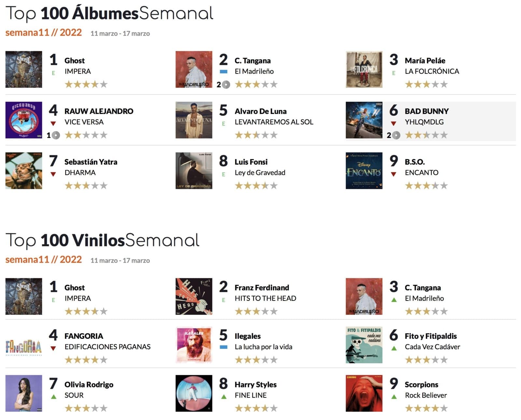This screenshot has height=420, width=521.
Task: Click the red down arrow beside BAD BUNNY
Action: tap(393, 124)
